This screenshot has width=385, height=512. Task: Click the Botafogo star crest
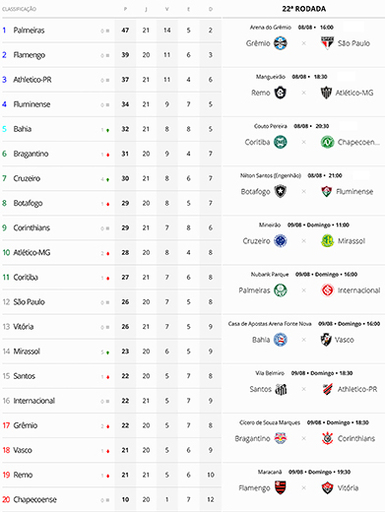point(280,191)
